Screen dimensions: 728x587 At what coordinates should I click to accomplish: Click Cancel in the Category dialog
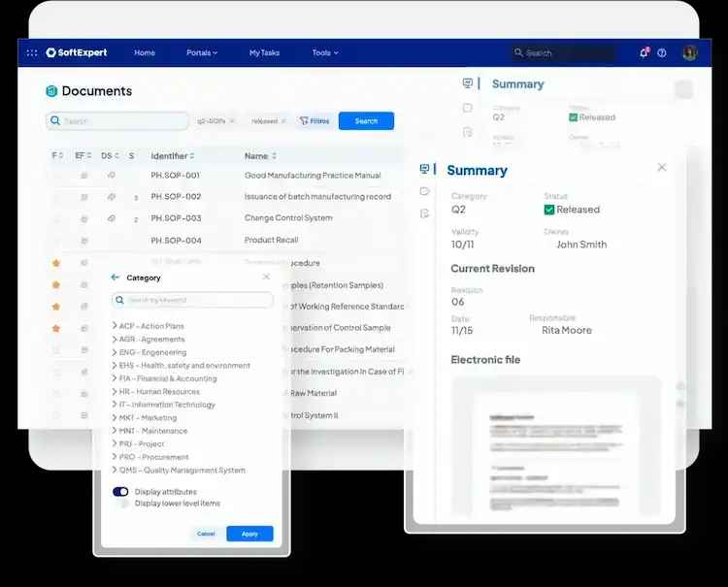[x=206, y=534]
